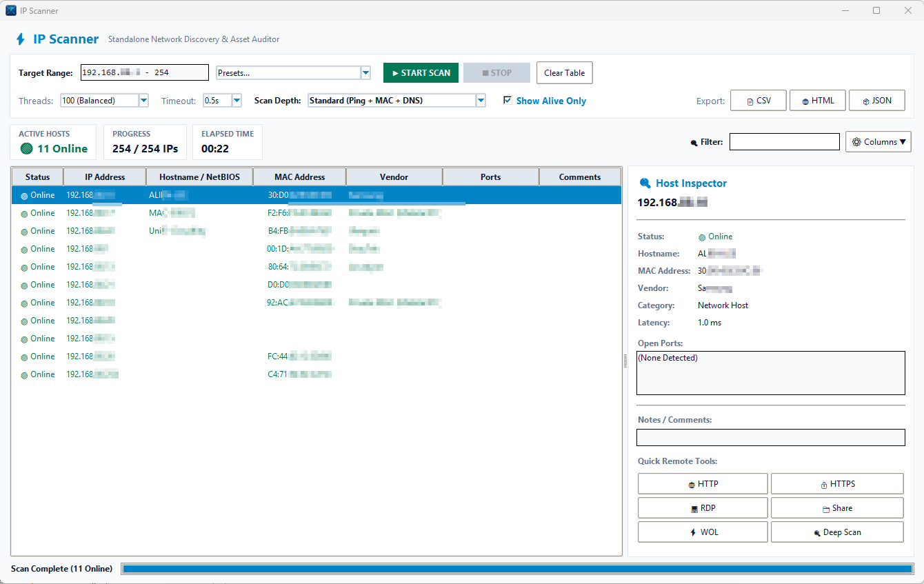This screenshot has height=584, width=924.
Task: Click status icon of the F2:F6 MAC row
Action: [24, 214]
